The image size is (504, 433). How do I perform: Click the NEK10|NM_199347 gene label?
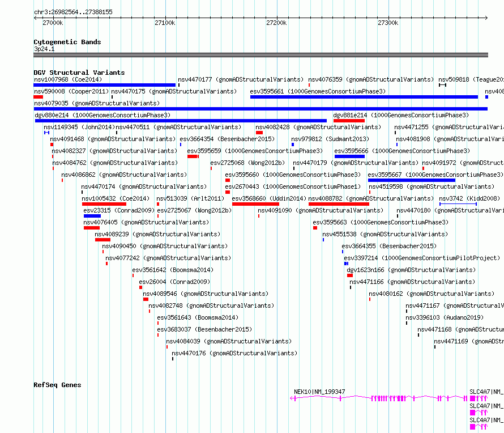tap(319, 392)
